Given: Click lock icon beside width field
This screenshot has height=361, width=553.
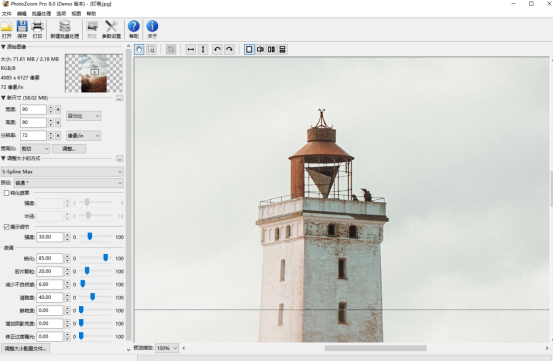Looking at the screenshot, I should 58,110.
